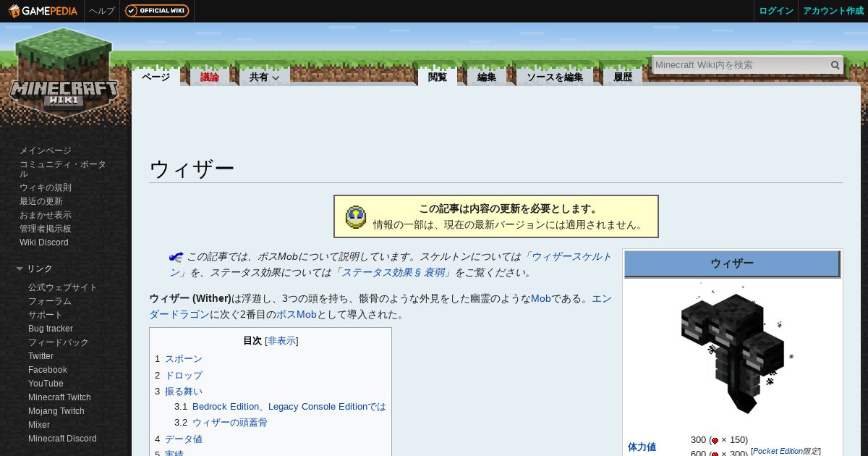This screenshot has height=456, width=868.
Task: Open Twitter sidebar link
Action: [x=41, y=356]
